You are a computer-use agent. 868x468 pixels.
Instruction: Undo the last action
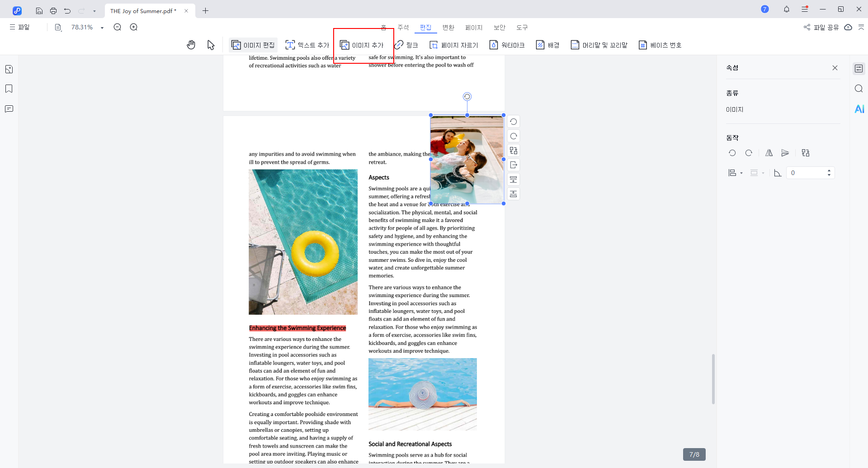[x=67, y=10]
